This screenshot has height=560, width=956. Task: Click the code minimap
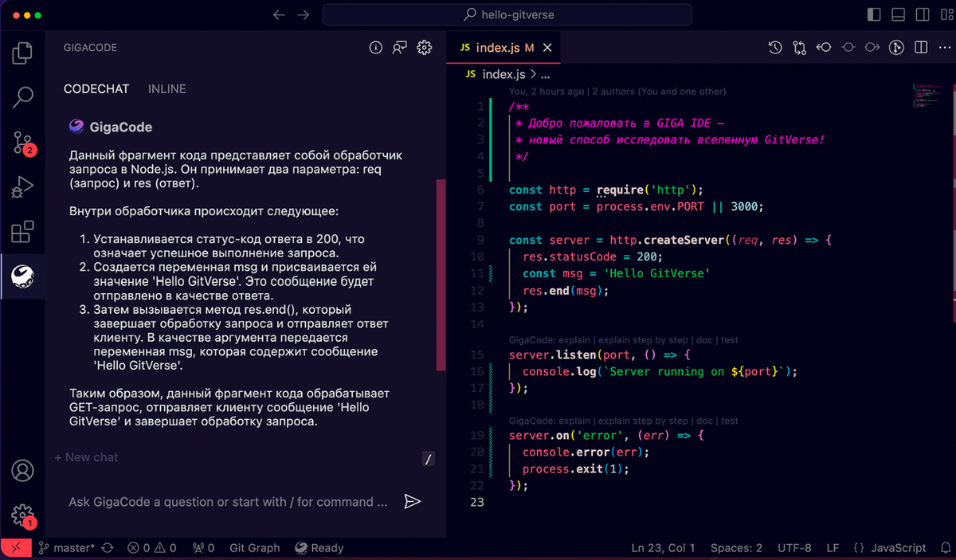click(928, 94)
